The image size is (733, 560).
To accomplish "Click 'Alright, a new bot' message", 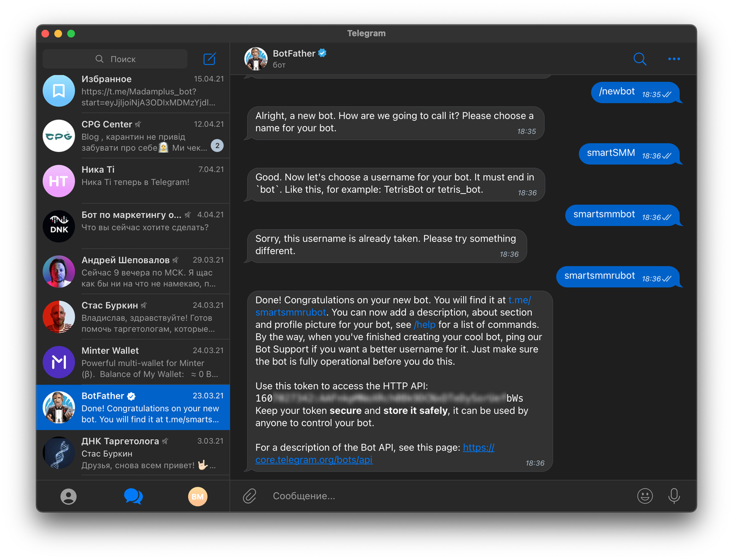I will coord(395,123).
